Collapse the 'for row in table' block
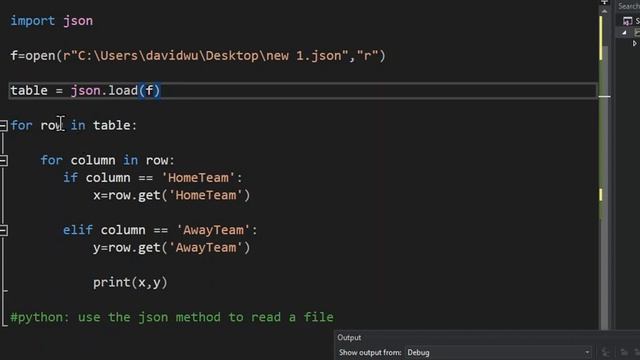 (3, 125)
